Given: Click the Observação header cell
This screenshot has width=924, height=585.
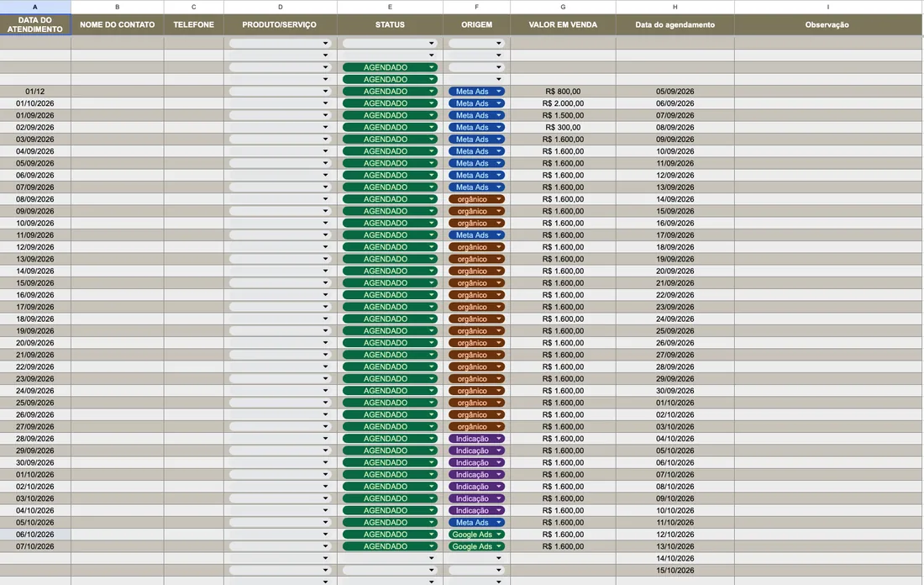Looking at the screenshot, I should [827, 24].
